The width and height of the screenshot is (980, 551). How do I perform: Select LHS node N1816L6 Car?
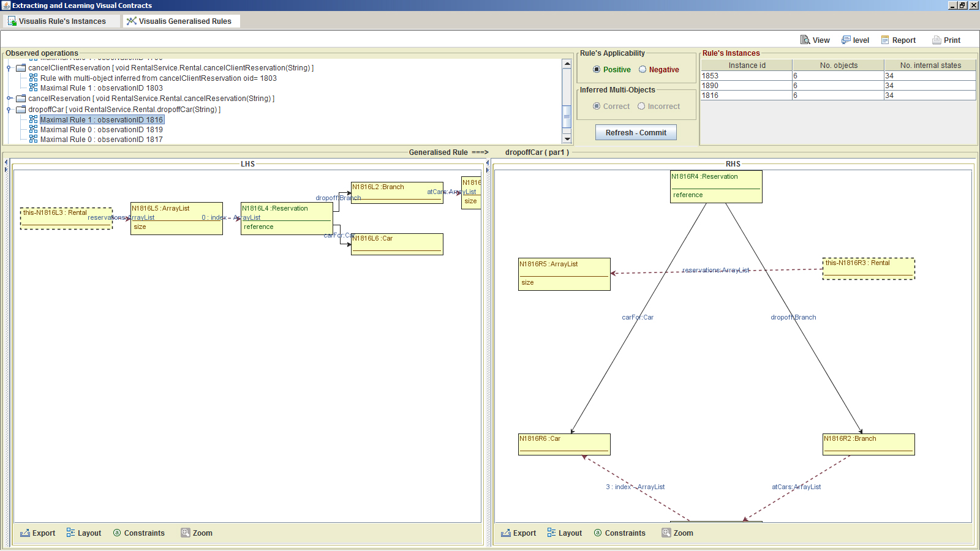tap(397, 244)
